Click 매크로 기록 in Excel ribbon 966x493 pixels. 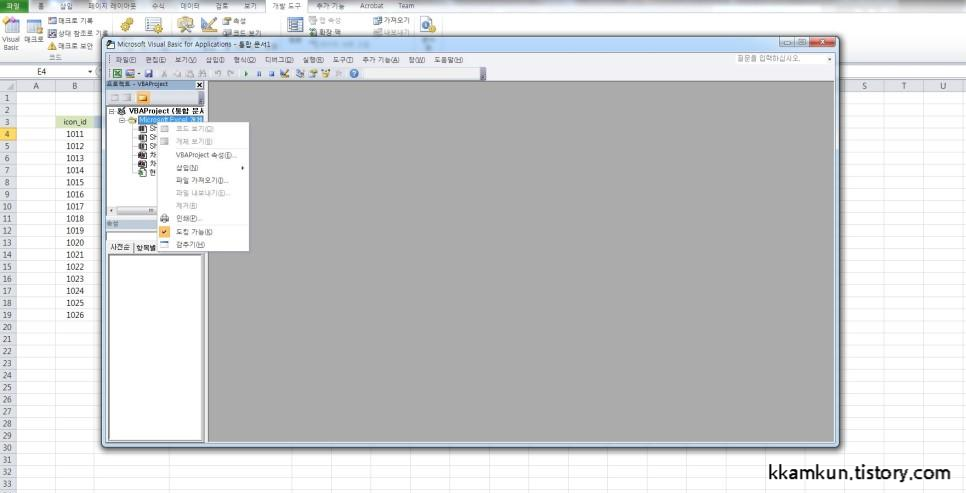click(x=71, y=21)
